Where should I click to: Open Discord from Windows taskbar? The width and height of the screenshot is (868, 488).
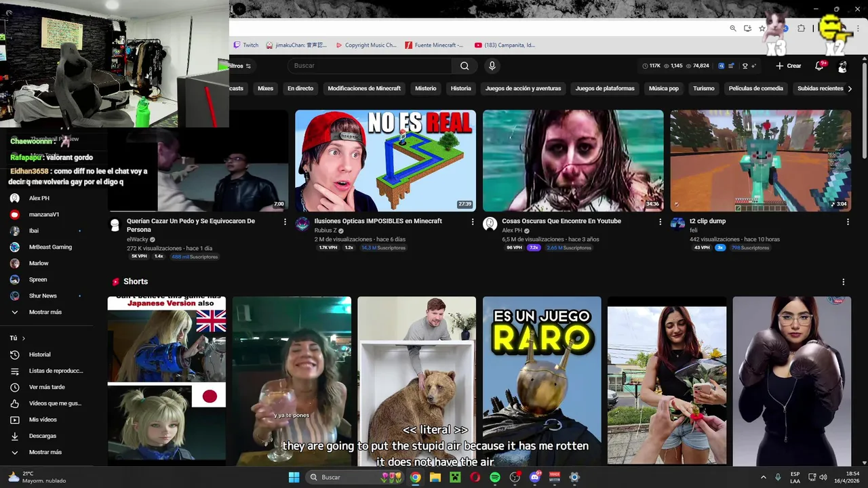tap(535, 477)
